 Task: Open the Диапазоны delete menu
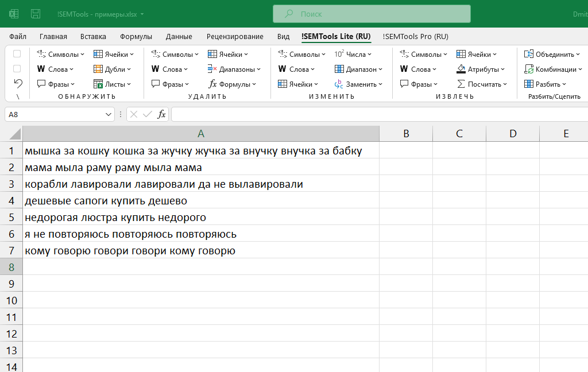click(x=234, y=69)
